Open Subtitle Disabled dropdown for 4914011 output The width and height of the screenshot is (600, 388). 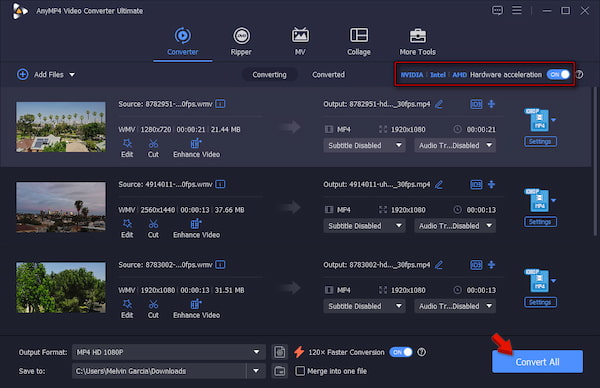(364, 226)
